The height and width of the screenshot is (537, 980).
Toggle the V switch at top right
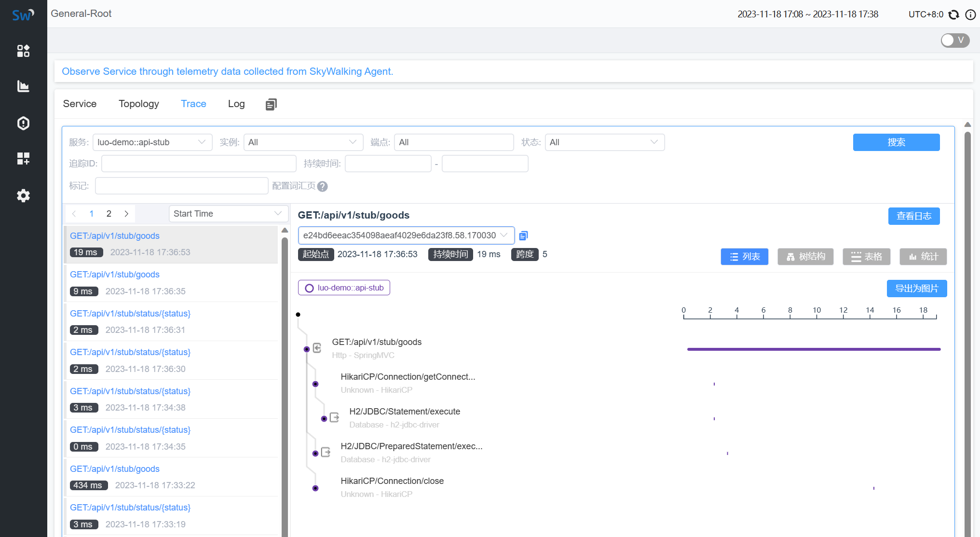[x=955, y=40]
